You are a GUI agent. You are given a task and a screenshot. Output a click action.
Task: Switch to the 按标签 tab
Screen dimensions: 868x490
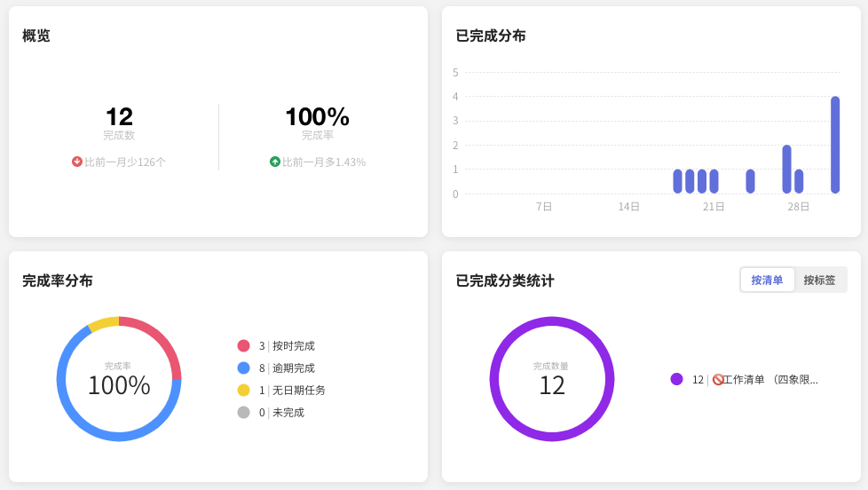819,281
